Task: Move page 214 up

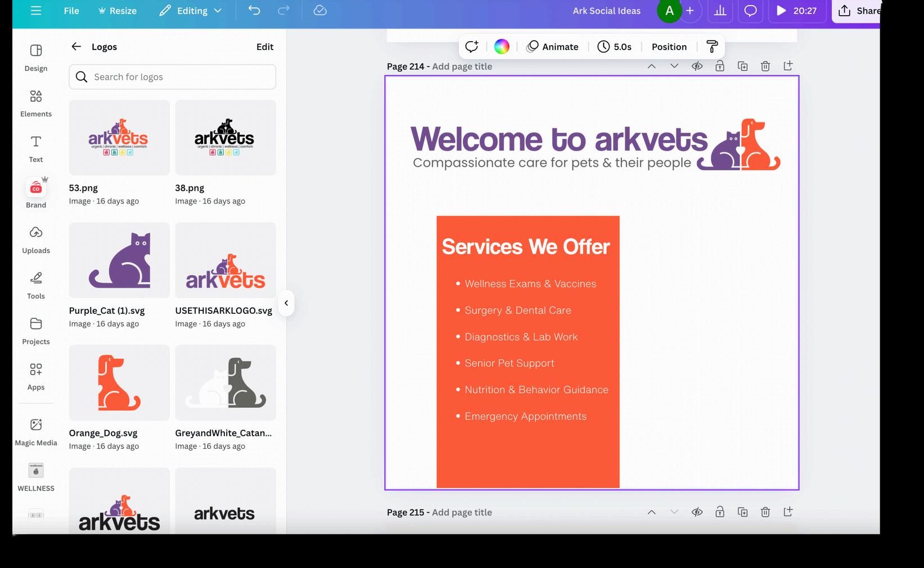Action: tap(652, 66)
